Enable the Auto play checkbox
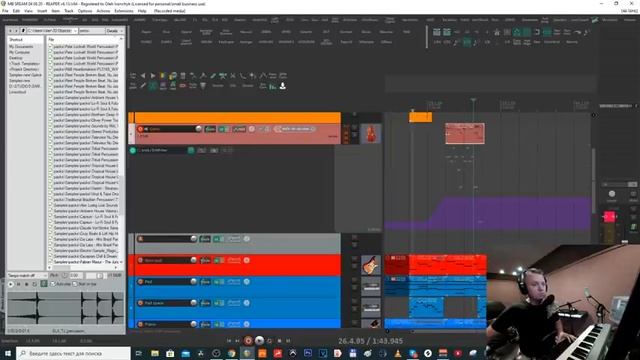This screenshot has height=360, width=640. pyautogui.click(x=53, y=284)
